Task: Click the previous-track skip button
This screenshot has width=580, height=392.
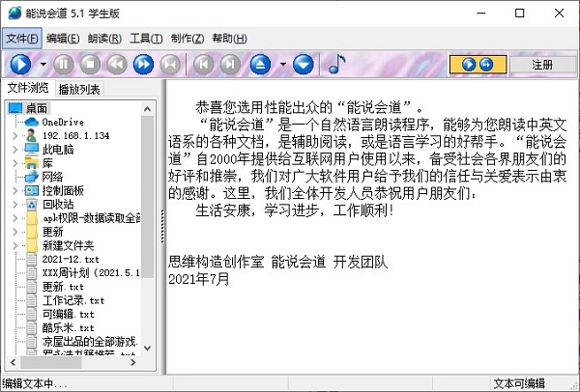Action: click(x=204, y=65)
